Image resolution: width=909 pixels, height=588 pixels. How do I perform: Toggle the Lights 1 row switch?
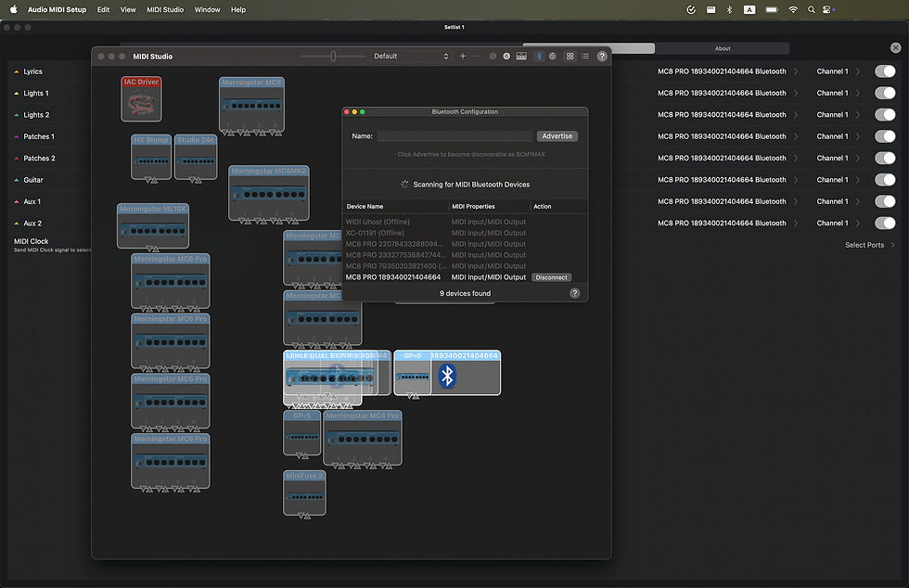click(x=885, y=93)
